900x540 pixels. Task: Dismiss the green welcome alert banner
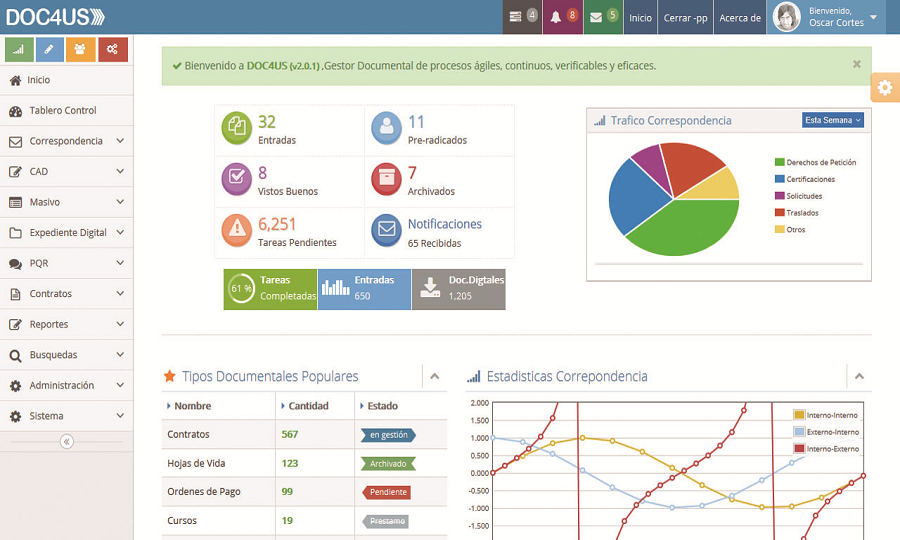coord(856,64)
